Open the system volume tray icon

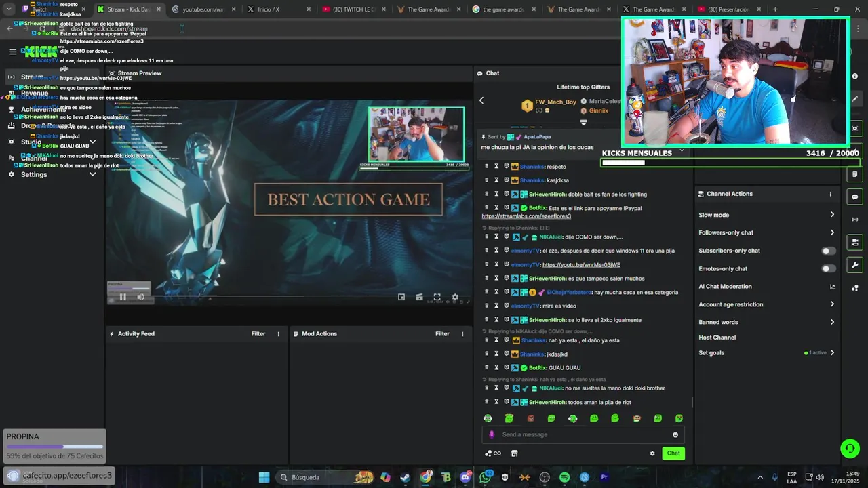click(x=820, y=477)
